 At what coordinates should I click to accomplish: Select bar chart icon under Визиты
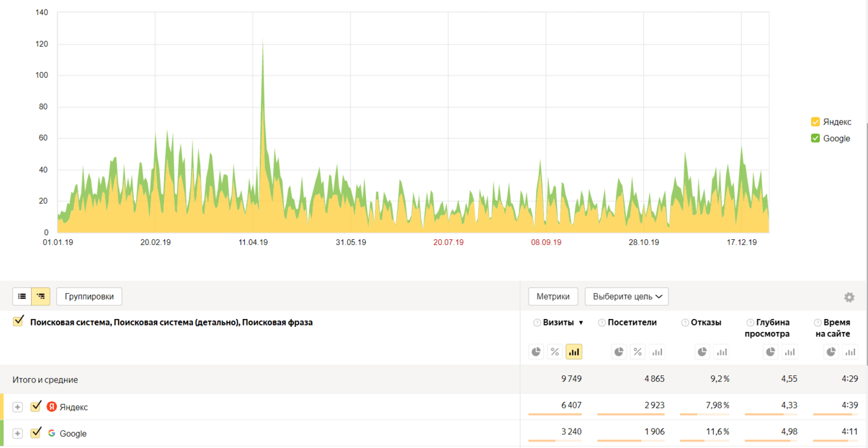574,351
